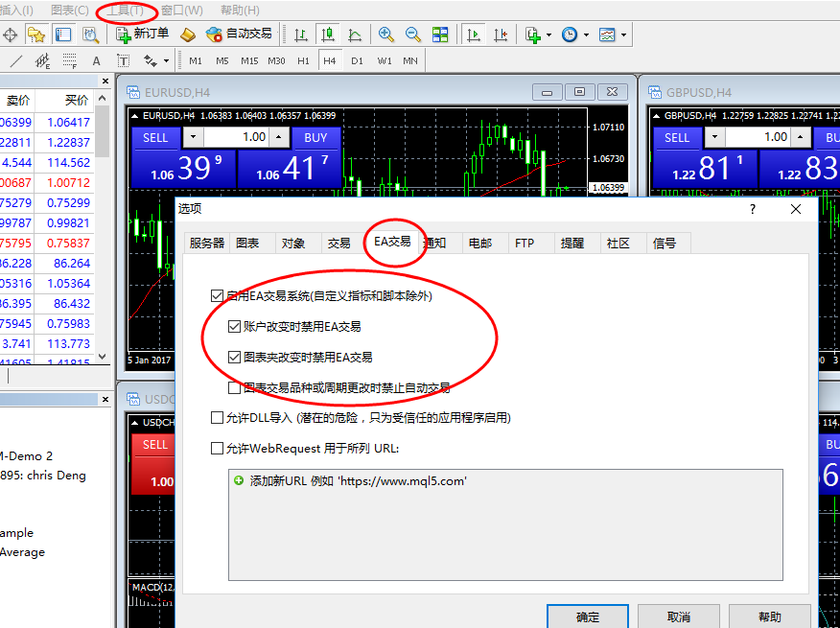Viewport: 840px width, 628px height.
Task: Tile the chart windows
Action: tap(440, 35)
